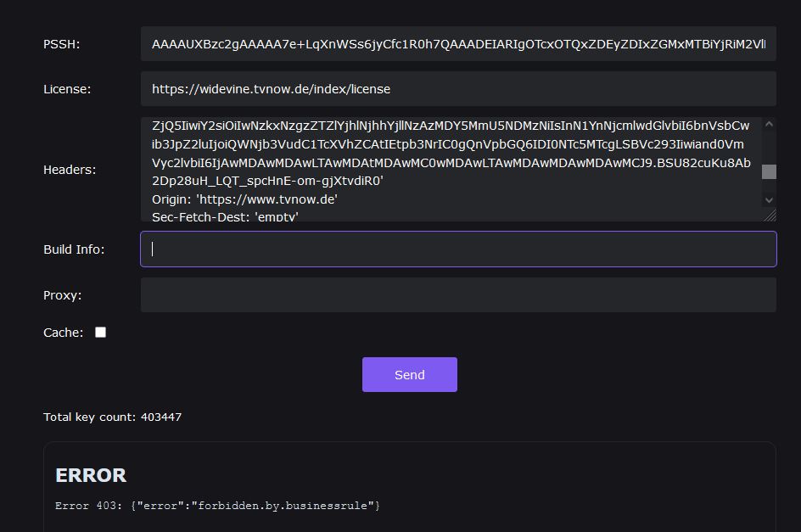Click the License label
801x532 pixels.
(67, 89)
